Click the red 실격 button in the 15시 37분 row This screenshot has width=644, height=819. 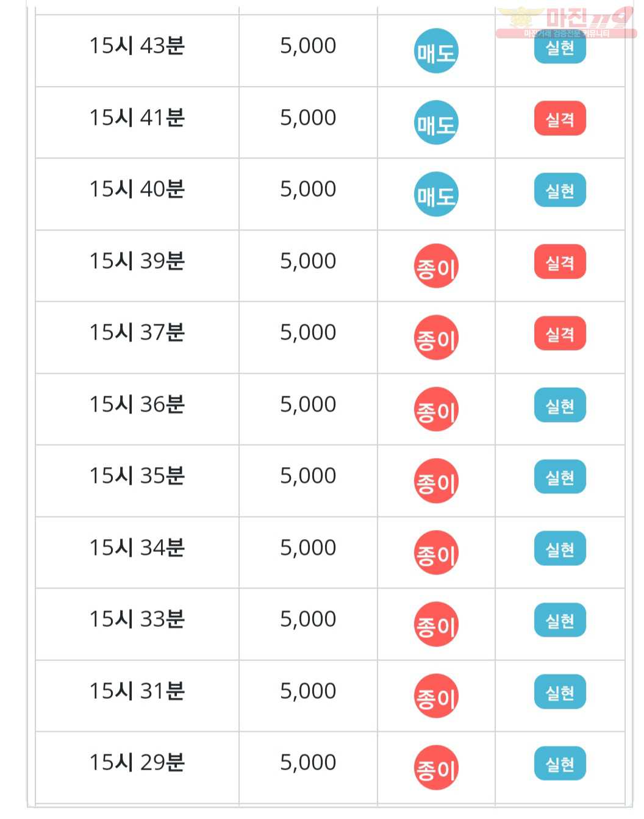(560, 334)
